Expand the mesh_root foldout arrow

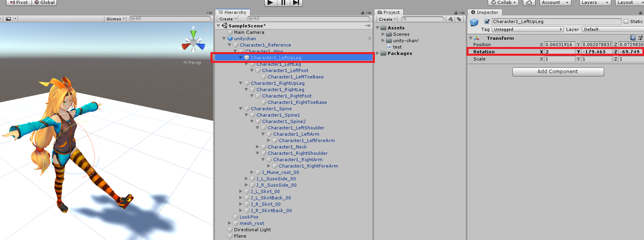[230, 223]
